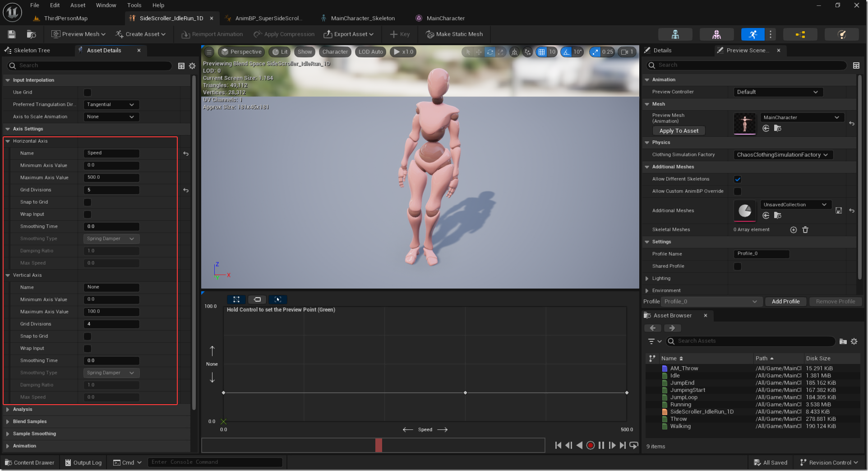
Task: Reset horizontal Grid Divisions to default
Action: point(186,190)
